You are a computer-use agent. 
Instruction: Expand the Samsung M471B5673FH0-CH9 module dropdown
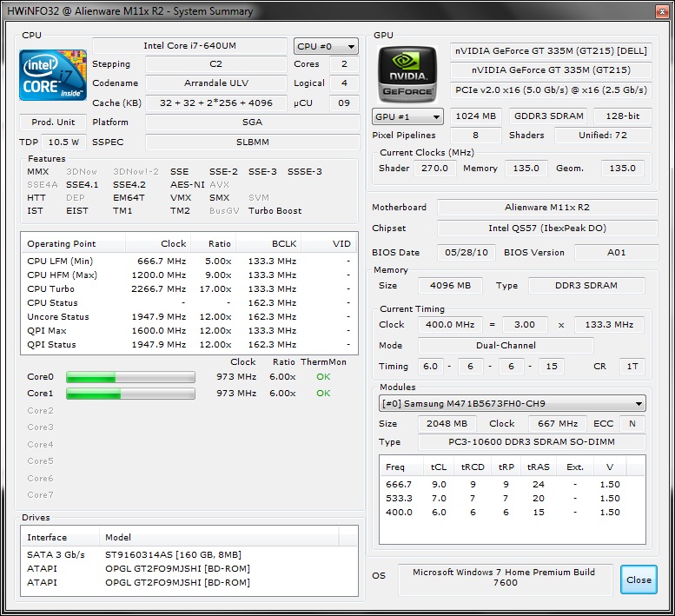pyautogui.click(x=513, y=404)
